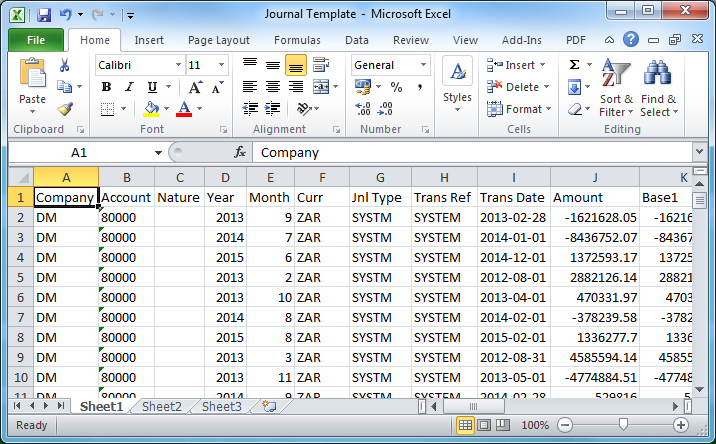This screenshot has height=444, width=716.
Task: Open the font name dropdown showing Calibri
Action: [x=179, y=65]
